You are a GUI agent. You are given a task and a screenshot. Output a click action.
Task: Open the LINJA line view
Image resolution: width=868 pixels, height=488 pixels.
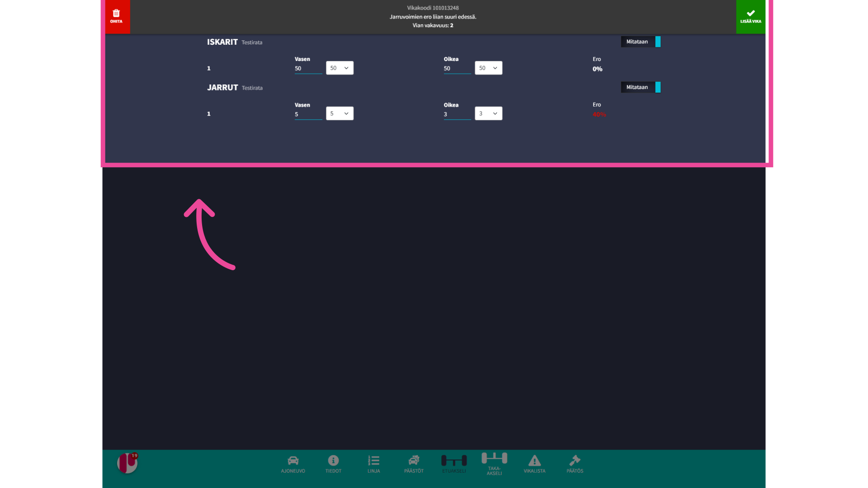(x=373, y=464)
